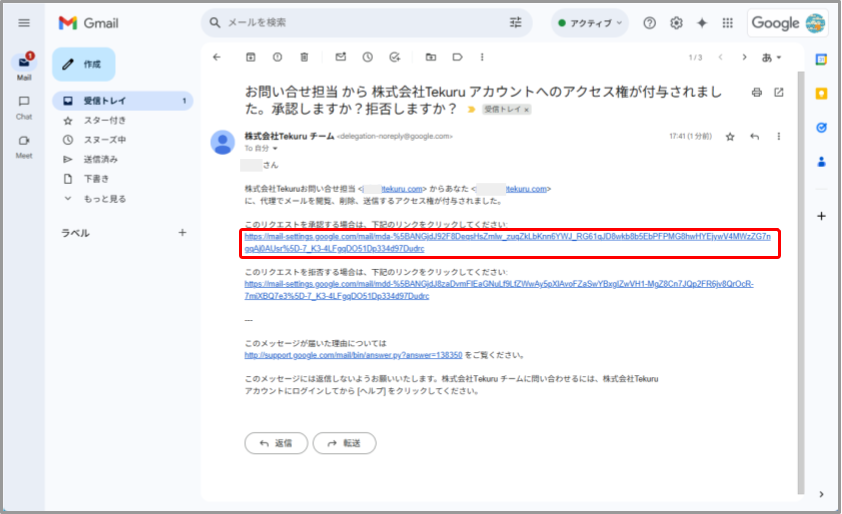The width and height of the screenshot is (842, 514).
Task: Open the search options filter icon
Action: [x=516, y=23]
